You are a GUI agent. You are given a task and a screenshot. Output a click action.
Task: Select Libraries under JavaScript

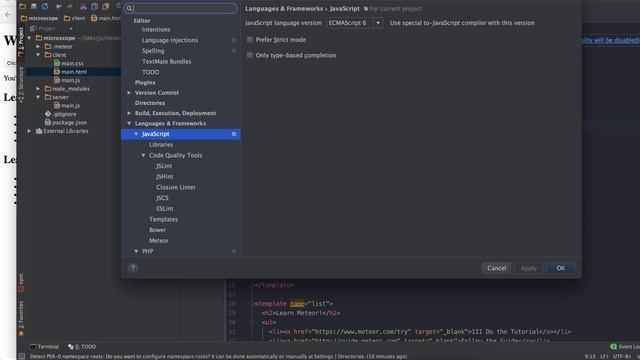161,144
